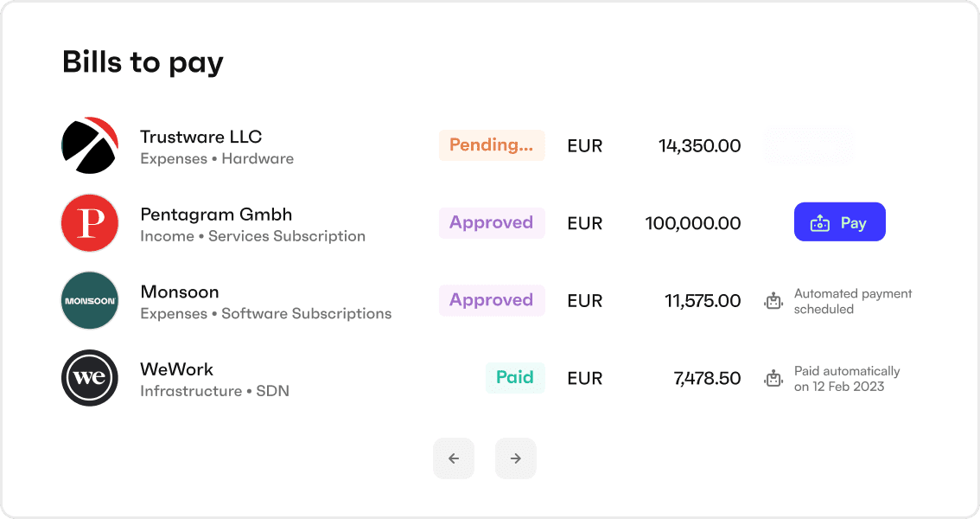
Task: Click the Monsoon green logo
Action: (90, 300)
